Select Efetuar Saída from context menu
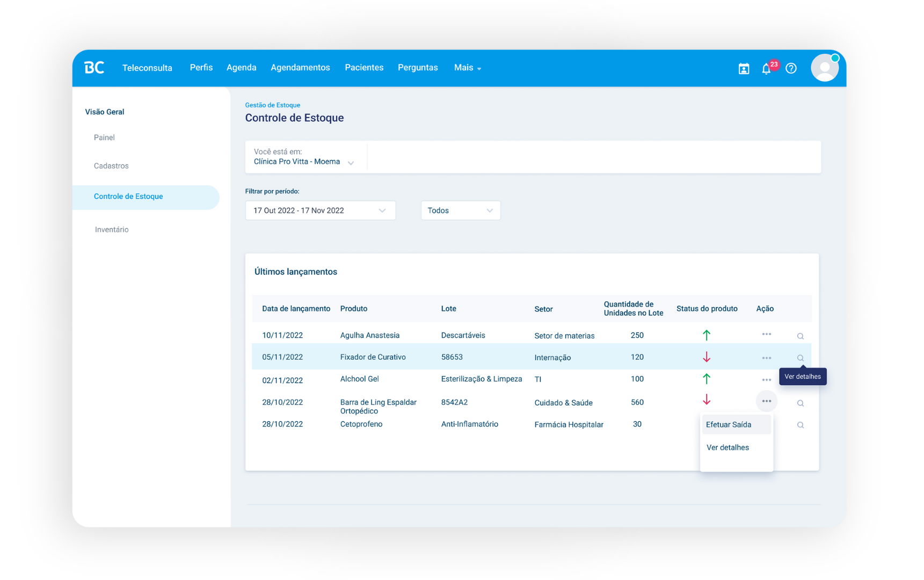Viewport: 924px width, 580px height. (729, 425)
